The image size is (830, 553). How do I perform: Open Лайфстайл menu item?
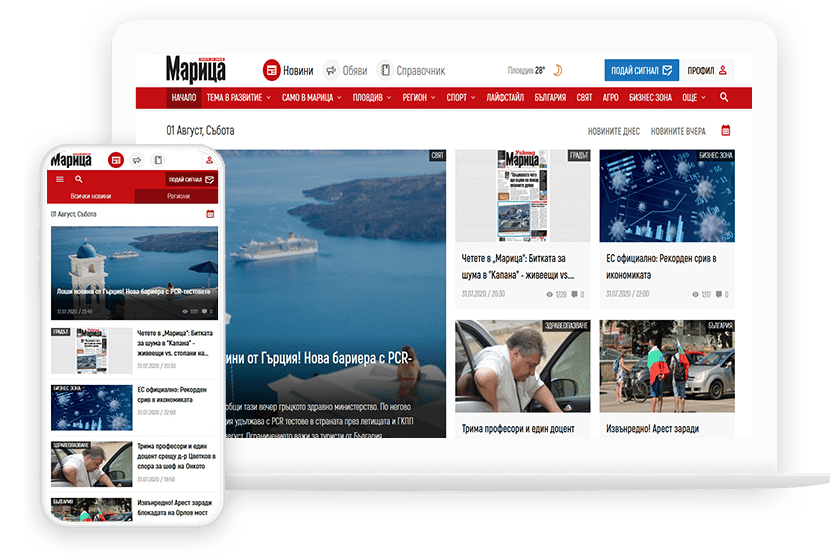[x=505, y=98]
